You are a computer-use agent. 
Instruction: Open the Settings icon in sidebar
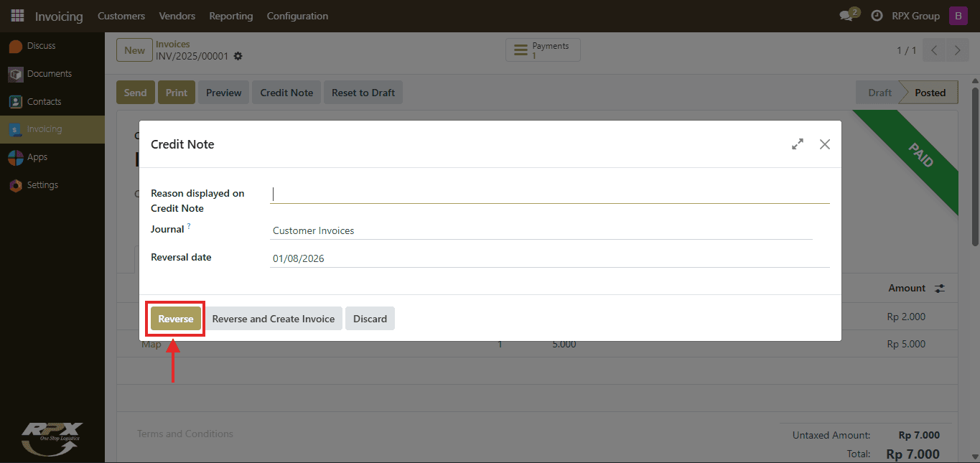[16, 185]
